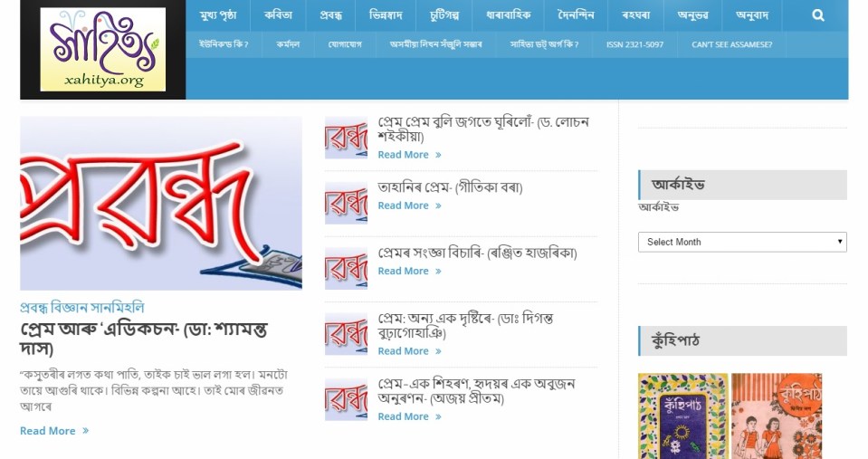Open the কবিতা menu item
The height and width of the screenshot is (459, 868).
tap(278, 15)
